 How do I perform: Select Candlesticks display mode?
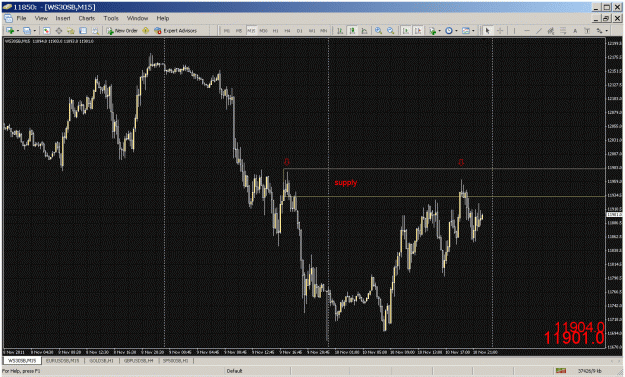tap(352, 31)
